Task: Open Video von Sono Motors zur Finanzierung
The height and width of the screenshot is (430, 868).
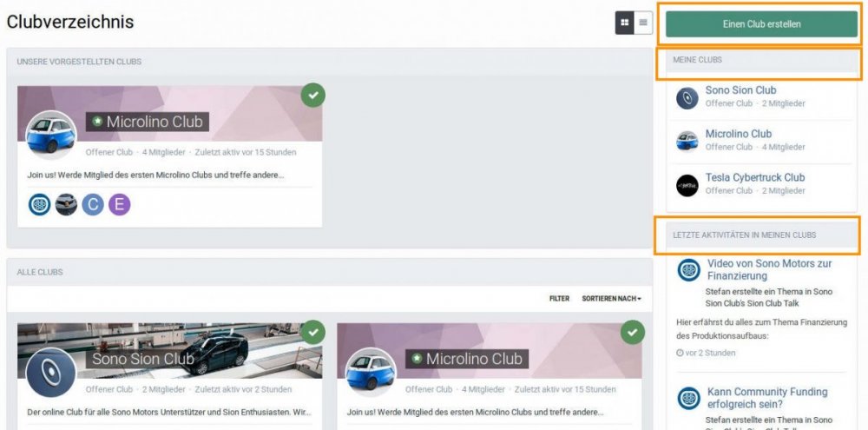Action: coord(769,270)
